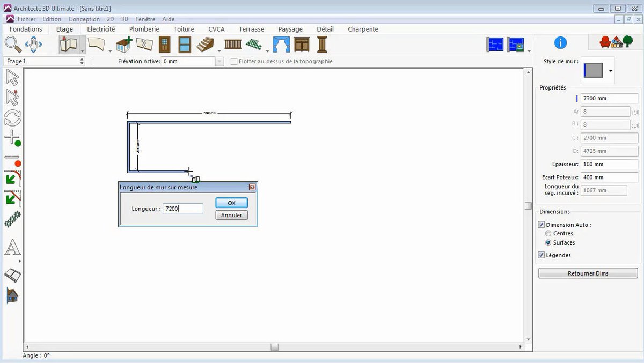Pick the railing tool
The width and height of the screenshot is (644, 363).
[233, 44]
